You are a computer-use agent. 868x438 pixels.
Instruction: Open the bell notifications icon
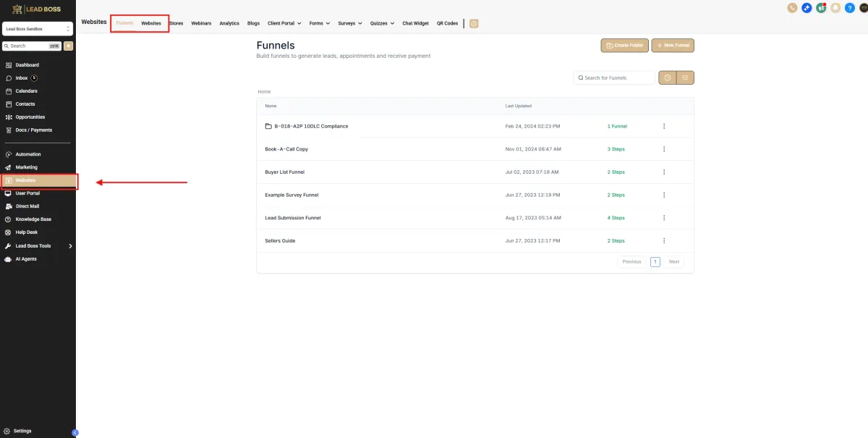(835, 8)
